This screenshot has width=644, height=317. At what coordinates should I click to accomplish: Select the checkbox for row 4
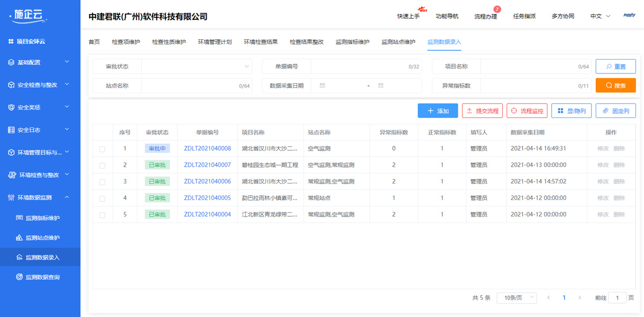(103, 198)
